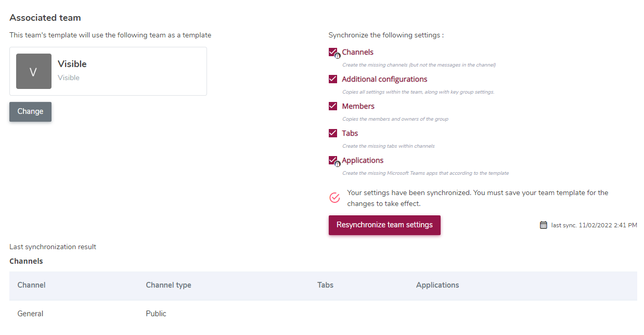Screen dimensions: 644x335
Task: Click the lock icon on Channels checkbox
Action: point(337,56)
